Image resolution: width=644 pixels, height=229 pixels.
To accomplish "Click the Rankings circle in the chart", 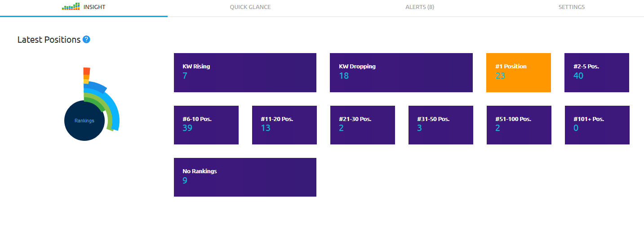I will coord(84,121).
